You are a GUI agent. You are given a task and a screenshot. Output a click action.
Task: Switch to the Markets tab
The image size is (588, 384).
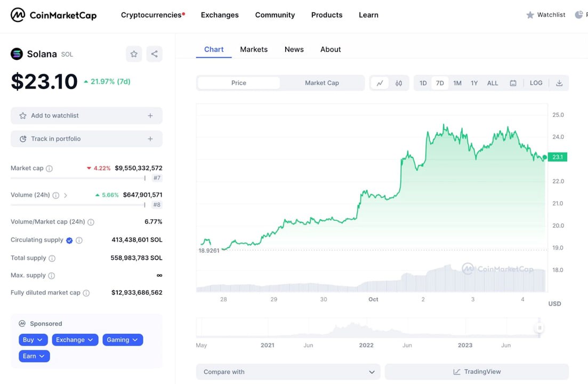pyautogui.click(x=254, y=50)
